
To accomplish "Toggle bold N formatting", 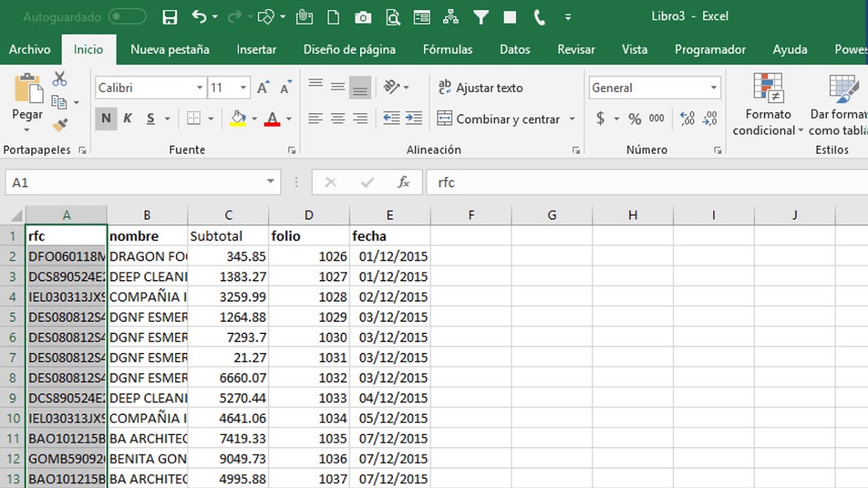I will [x=106, y=119].
